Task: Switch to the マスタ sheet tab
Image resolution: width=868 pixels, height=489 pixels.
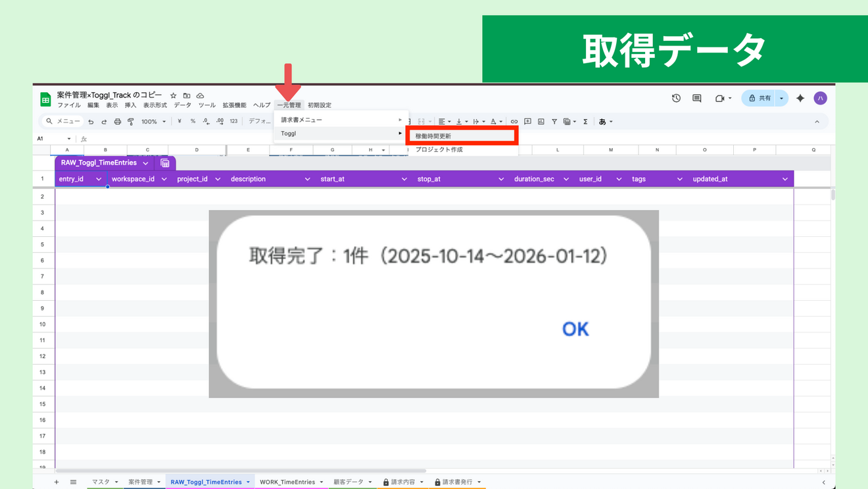Action: [x=105, y=482]
